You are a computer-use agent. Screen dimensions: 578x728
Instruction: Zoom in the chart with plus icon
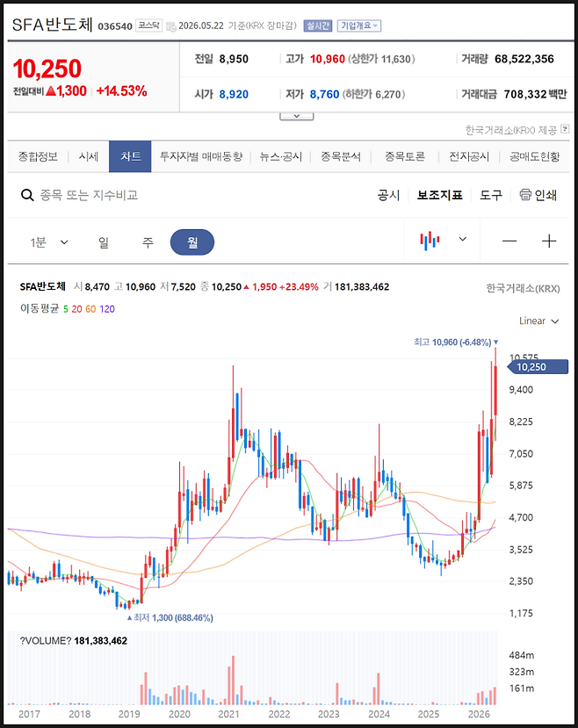pyautogui.click(x=549, y=241)
